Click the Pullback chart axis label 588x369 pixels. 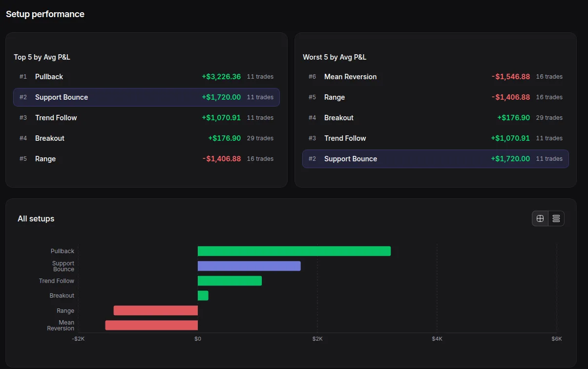(x=63, y=251)
